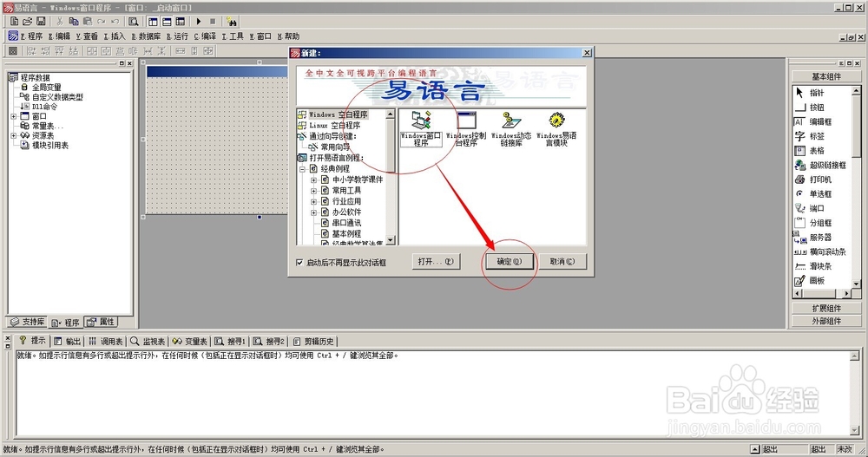Screen dimensions: 868x457
Task: Click the 基本组件 group header
Action: pos(826,76)
